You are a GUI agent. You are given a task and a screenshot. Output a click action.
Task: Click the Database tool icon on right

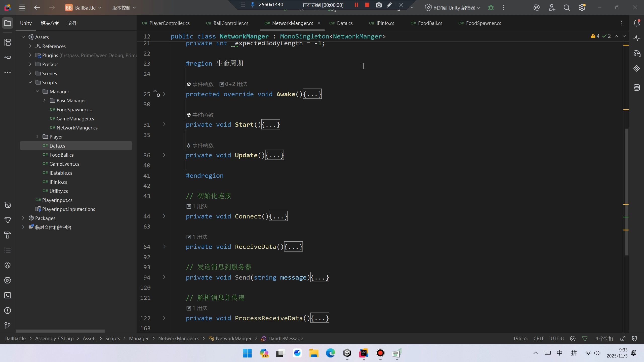coord(636,87)
